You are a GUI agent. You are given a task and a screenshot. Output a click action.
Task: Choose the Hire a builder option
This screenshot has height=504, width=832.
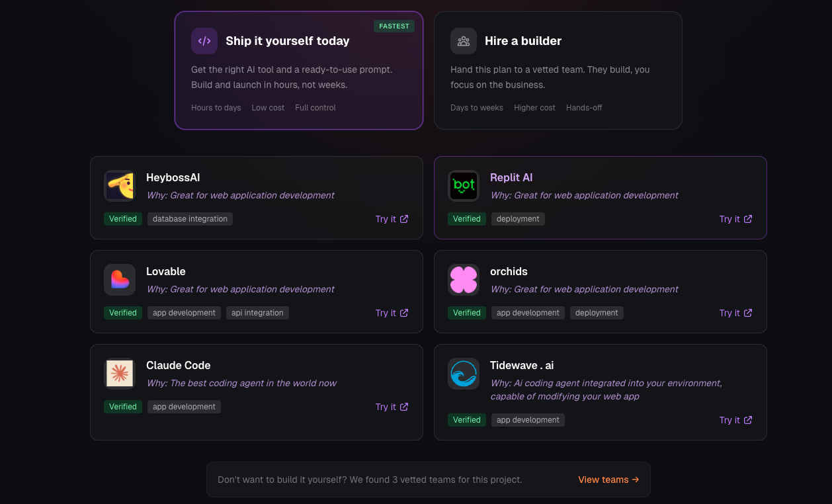(558, 70)
